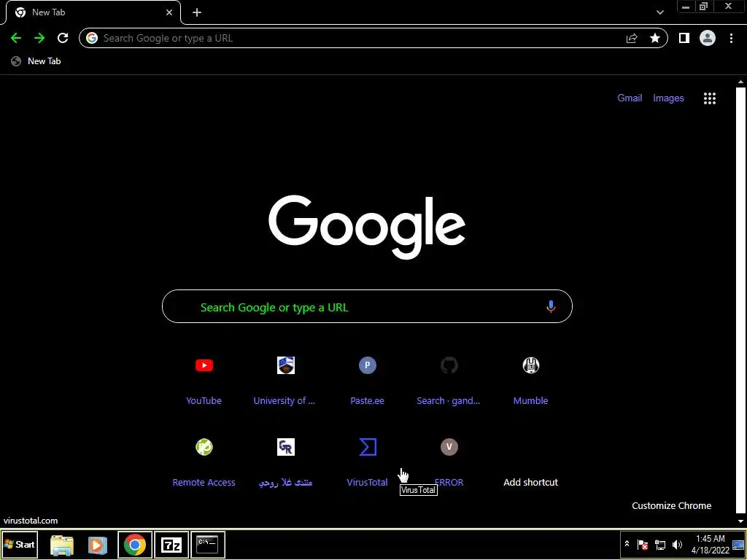Viewport: 747px width, 560px height.
Task: Reload the page
Action: click(63, 38)
